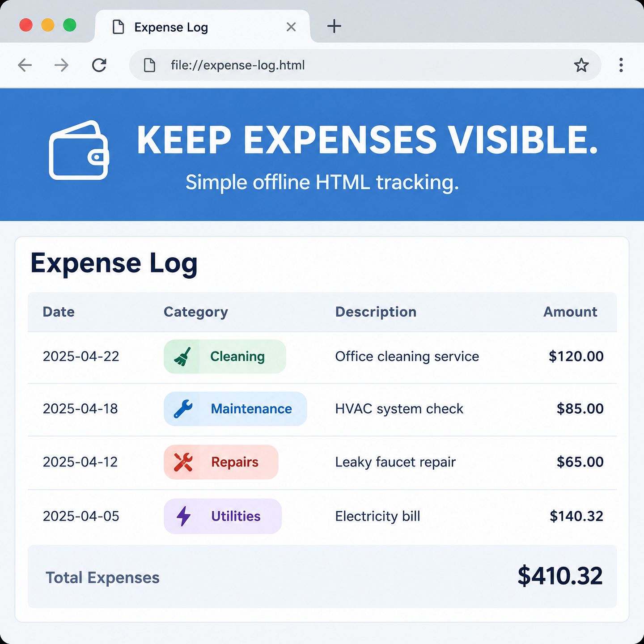Select the Expense Log browser tab
Screen dimensions: 644x644
202,27
